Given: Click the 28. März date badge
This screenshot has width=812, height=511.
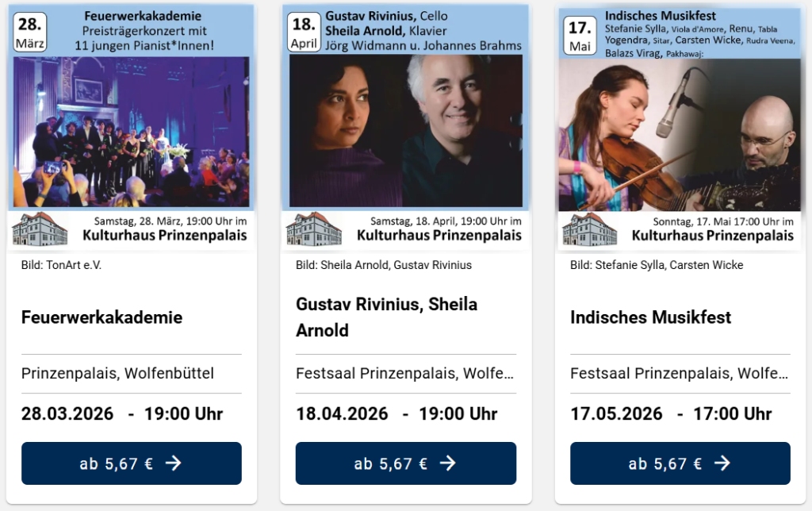Looking at the screenshot, I should click(31, 32).
